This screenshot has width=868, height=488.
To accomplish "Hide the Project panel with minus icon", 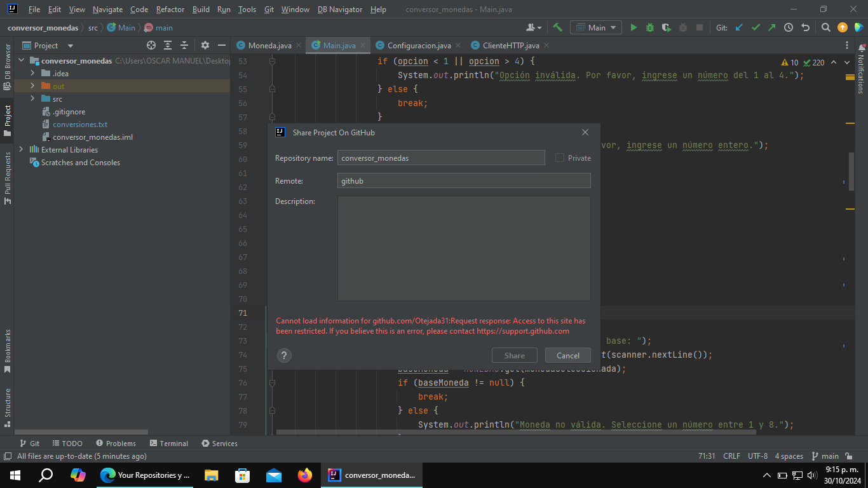I will 221,45.
